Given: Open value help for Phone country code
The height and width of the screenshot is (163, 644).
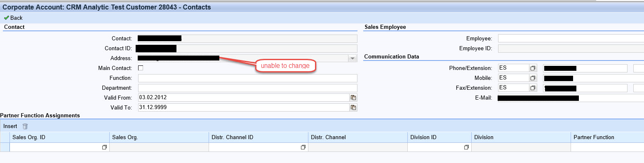Looking at the screenshot, I should (x=533, y=68).
